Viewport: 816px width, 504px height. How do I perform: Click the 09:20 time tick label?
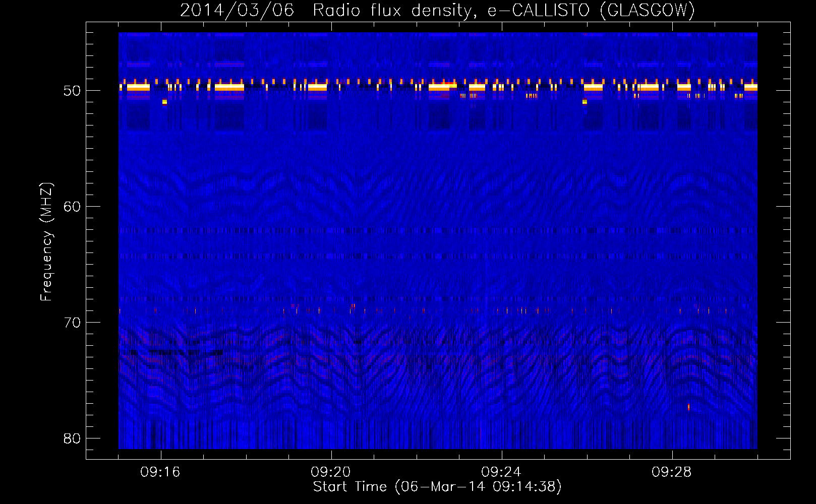click(331, 472)
